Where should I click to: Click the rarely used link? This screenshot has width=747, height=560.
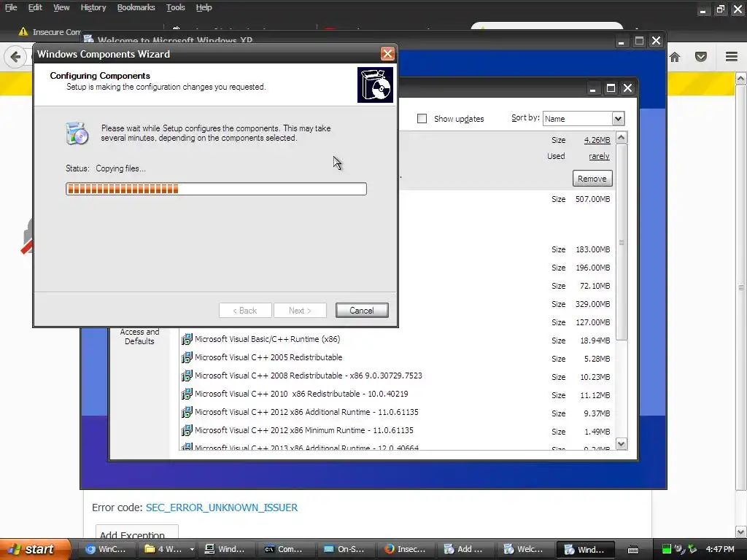pos(599,156)
